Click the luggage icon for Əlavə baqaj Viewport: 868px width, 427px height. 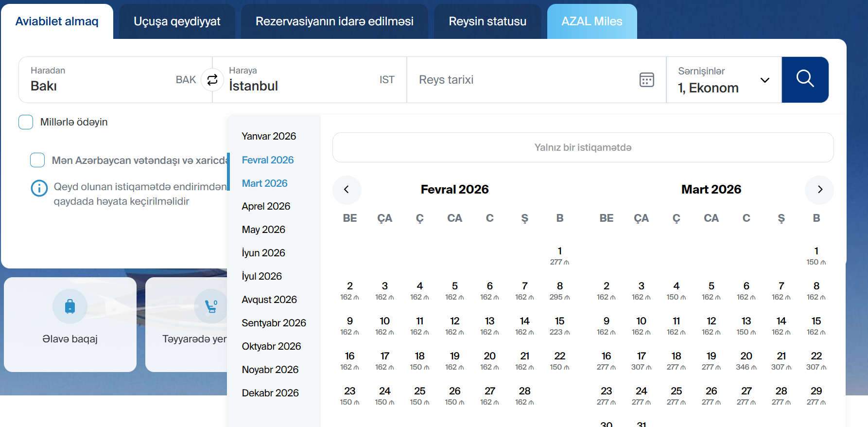[70, 306]
